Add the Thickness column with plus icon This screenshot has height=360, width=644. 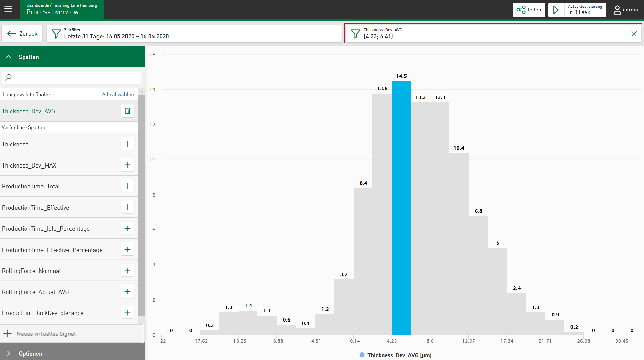(x=128, y=144)
